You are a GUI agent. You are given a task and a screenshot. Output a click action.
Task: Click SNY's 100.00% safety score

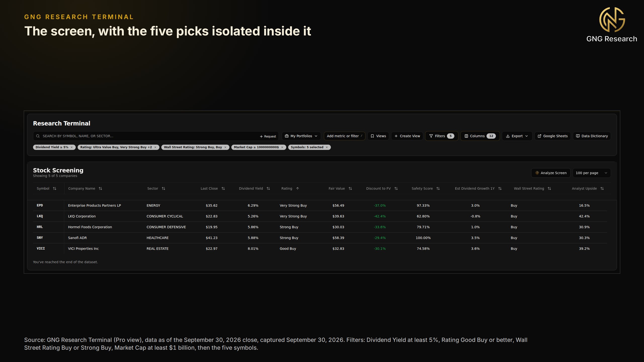[423, 238]
